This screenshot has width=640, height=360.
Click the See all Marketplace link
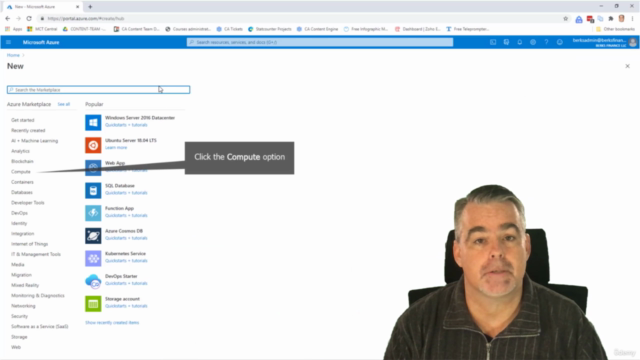coord(64,104)
